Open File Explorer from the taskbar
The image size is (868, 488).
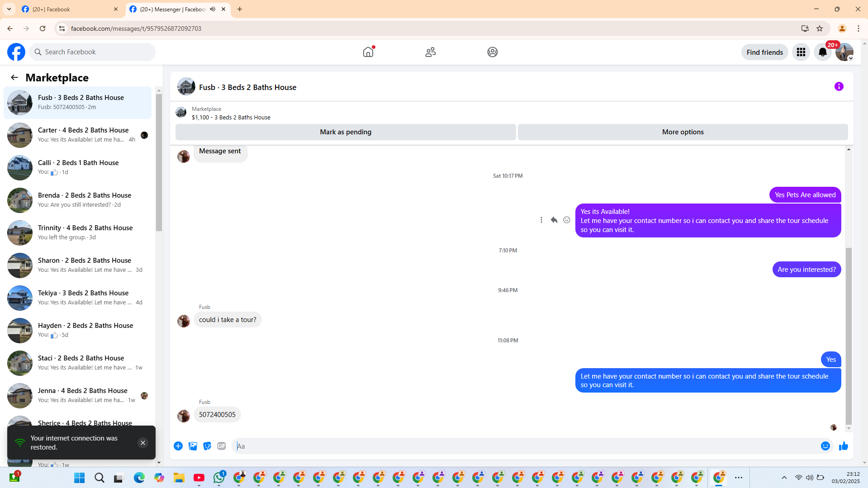179,478
